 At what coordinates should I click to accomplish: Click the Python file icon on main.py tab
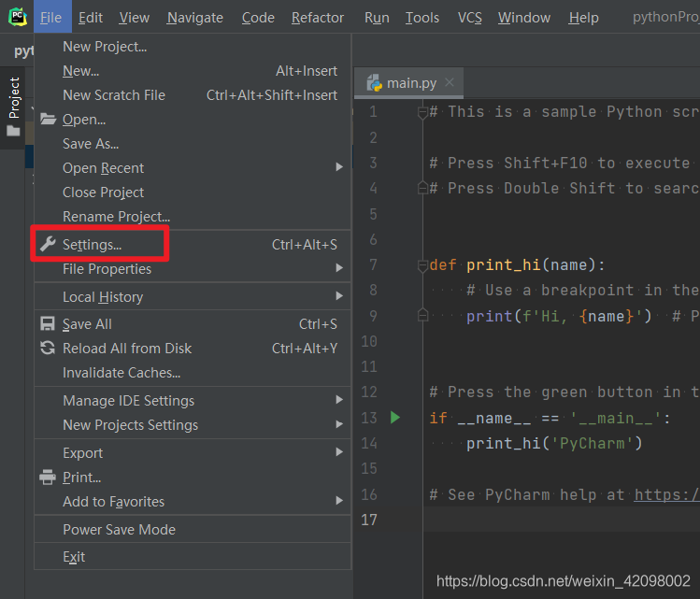[374, 83]
